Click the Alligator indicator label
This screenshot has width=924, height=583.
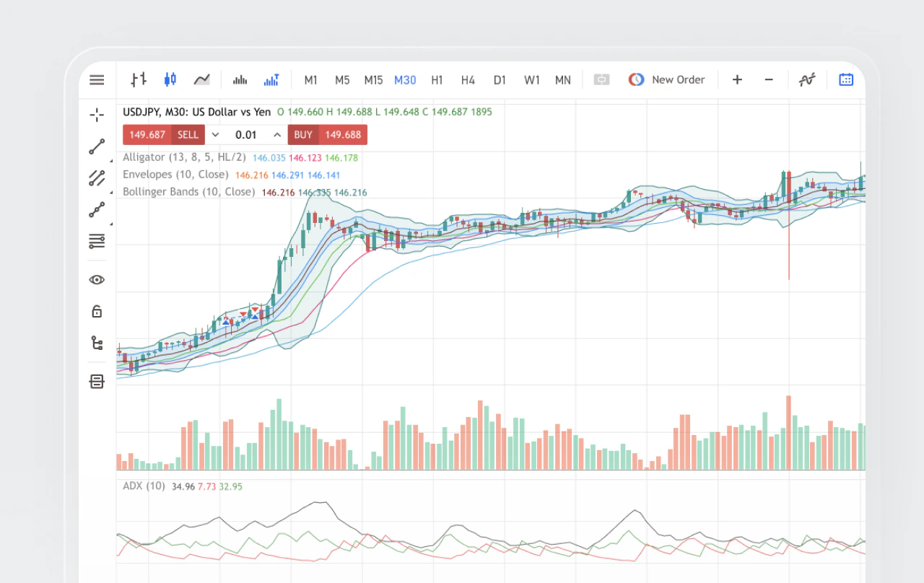[184, 157]
